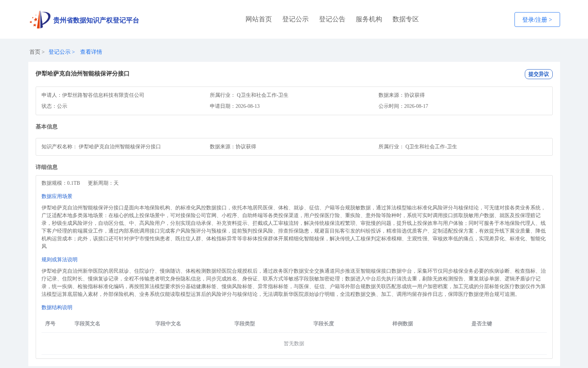Screen dimensions: 588x368
Task: Open 数据专区 navigation item
Action: tap(406, 19)
